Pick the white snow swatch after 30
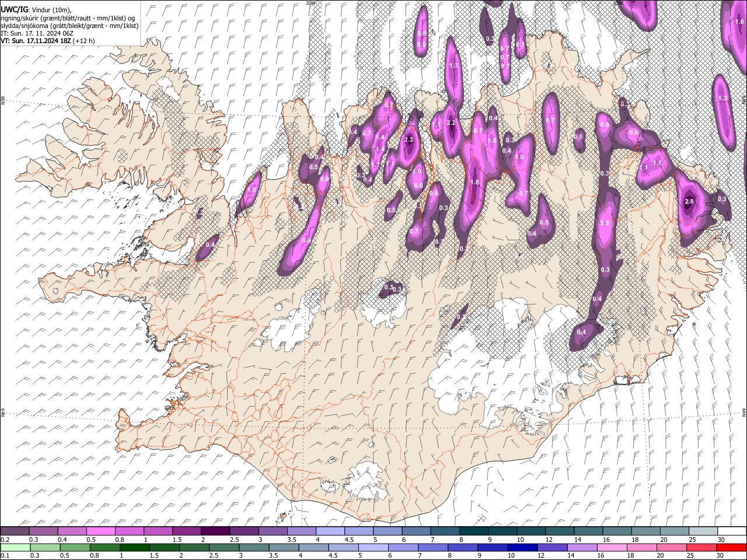 (732, 531)
